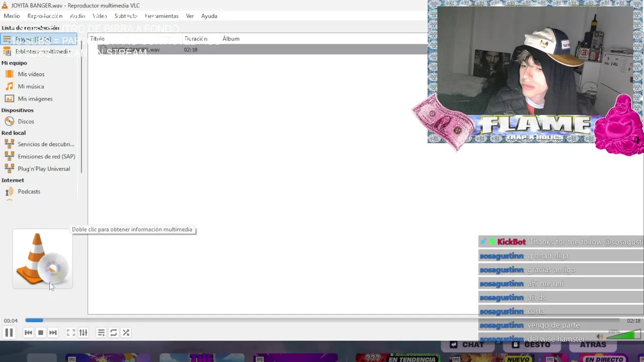Screen dimensions: 644x362
Task: Click the Mi equipo section header
Action: point(14,63)
